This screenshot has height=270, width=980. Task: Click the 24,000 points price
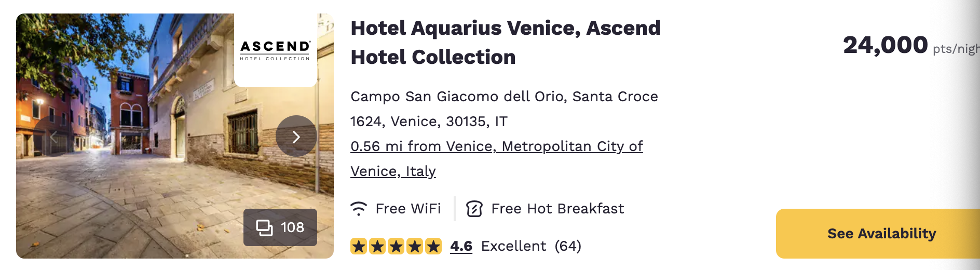pos(885,45)
